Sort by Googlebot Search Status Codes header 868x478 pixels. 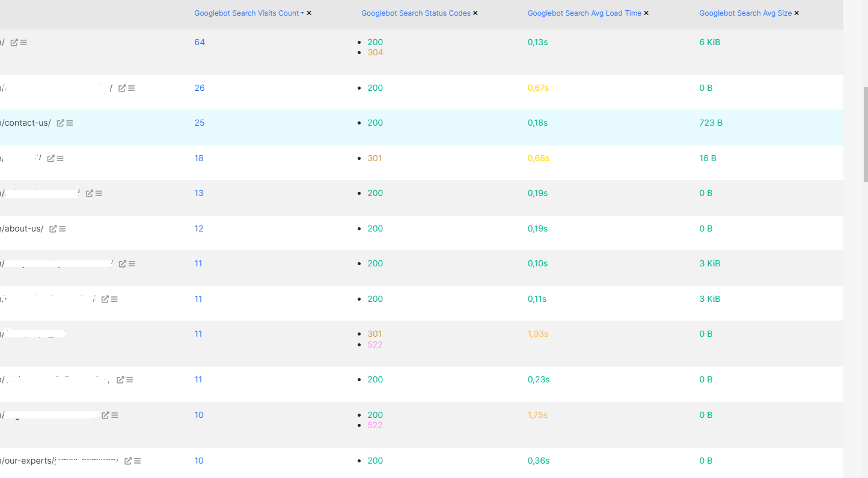[416, 13]
